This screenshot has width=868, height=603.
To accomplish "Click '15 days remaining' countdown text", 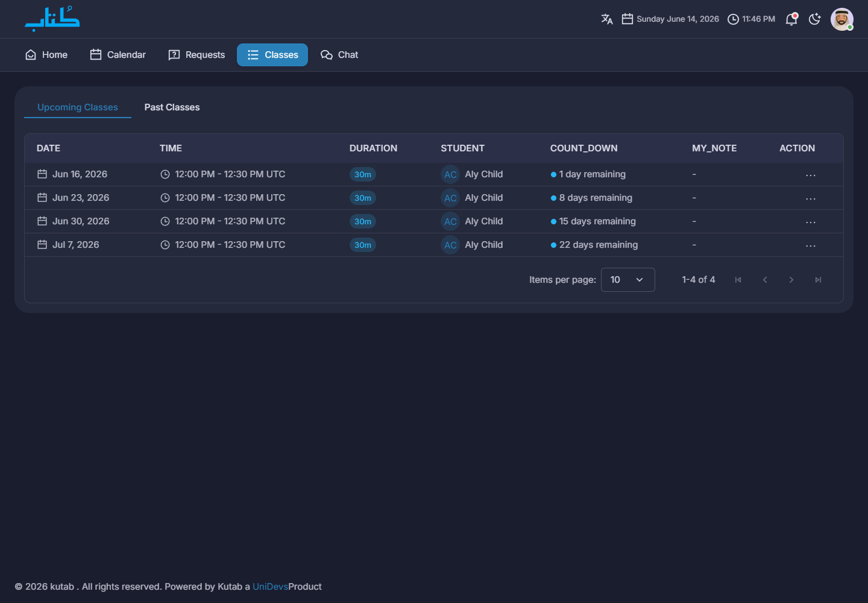I will (597, 221).
